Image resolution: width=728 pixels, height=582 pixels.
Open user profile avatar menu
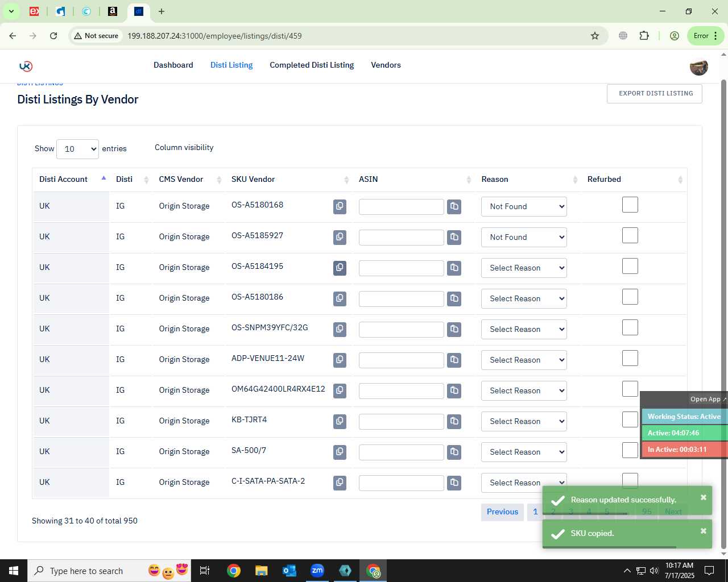698,66
